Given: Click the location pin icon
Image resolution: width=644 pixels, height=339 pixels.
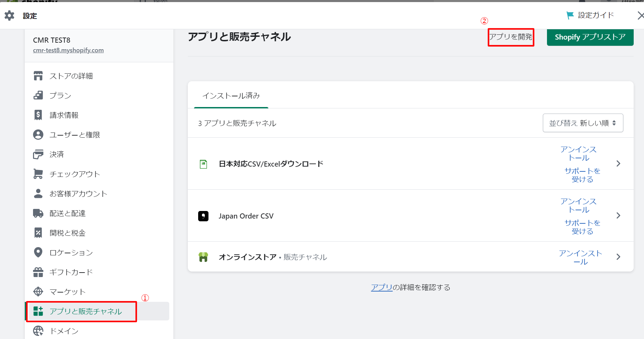Looking at the screenshot, I should click(38, 252).
